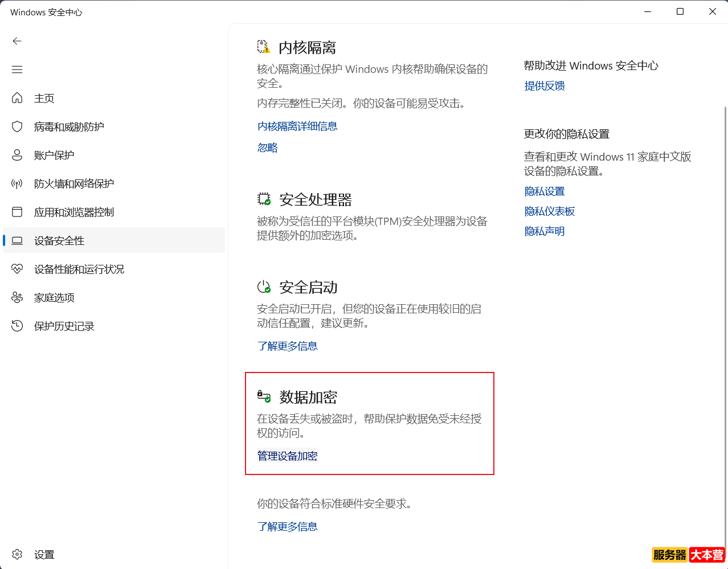Click 了解更多信息 under 安全启动
Viewport: 728px width, 569px height.
pyautogui.click(x=288, y=346)
